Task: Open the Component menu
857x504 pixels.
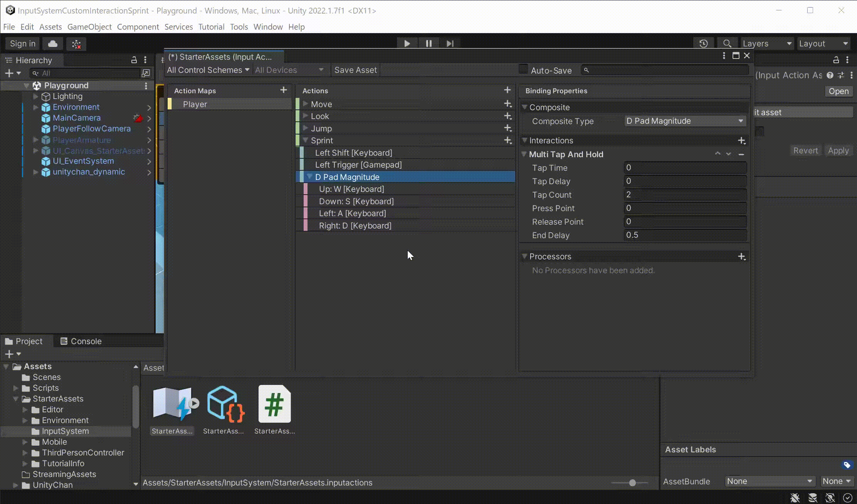Action: click(x=138, y=27)
